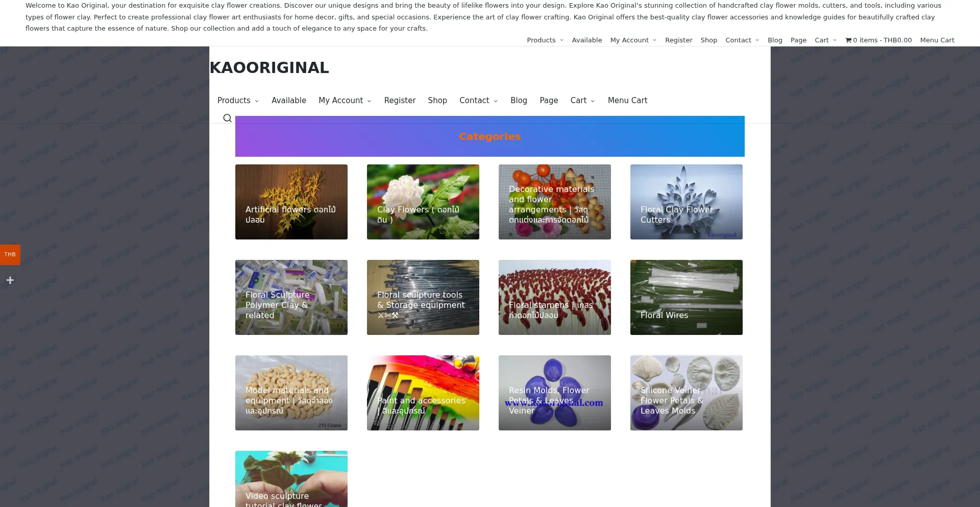Expand Contact chevron in main navigation
Screen dimensions: 980x507
(x=496, y=101)
